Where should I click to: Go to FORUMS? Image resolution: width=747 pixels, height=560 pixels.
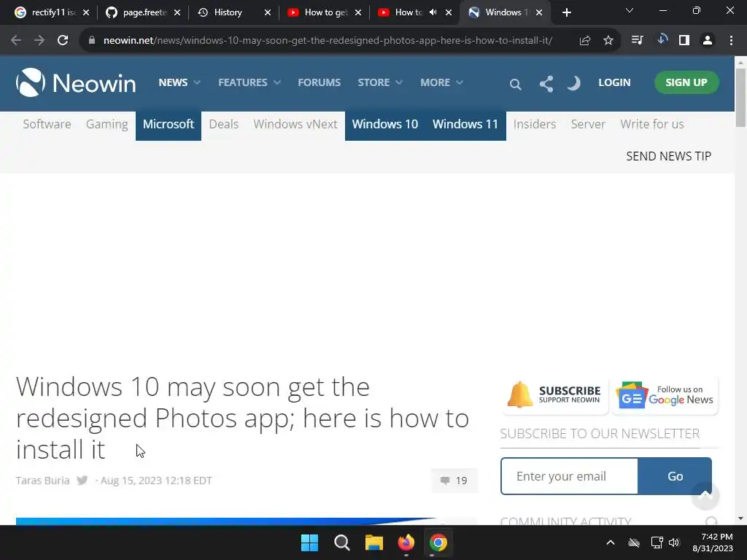[x=320, y=82]
